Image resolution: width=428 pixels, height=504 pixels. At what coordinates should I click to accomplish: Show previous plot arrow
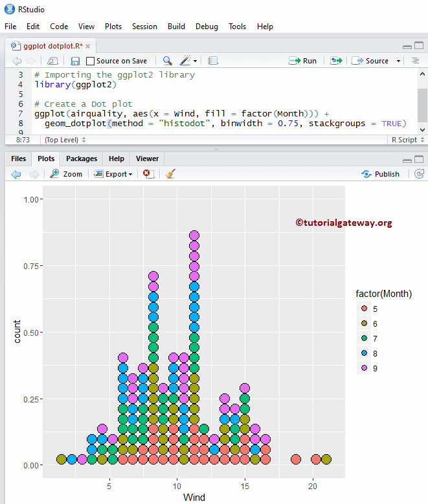[16, 174]
